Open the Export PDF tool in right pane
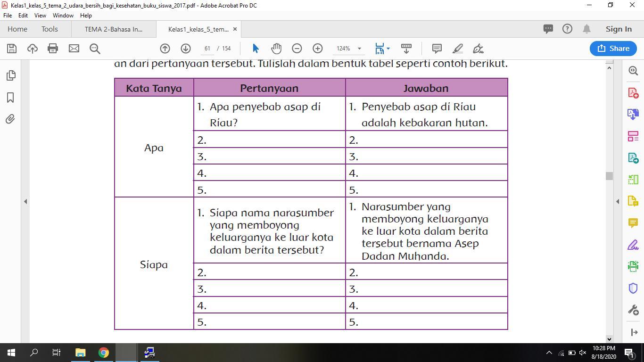The height and width of the screenshot is (362, 644). click(633, 158)
